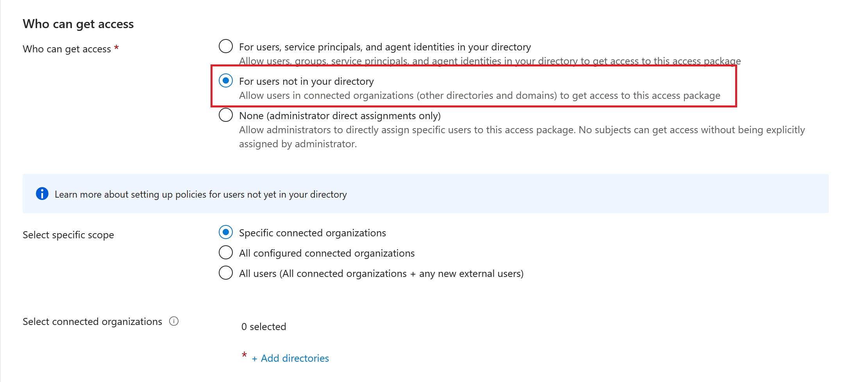Choose the 'For users not in your directory' radio button
The width and height of the screenshot is (868, 382).
click(x=226, y=80)
